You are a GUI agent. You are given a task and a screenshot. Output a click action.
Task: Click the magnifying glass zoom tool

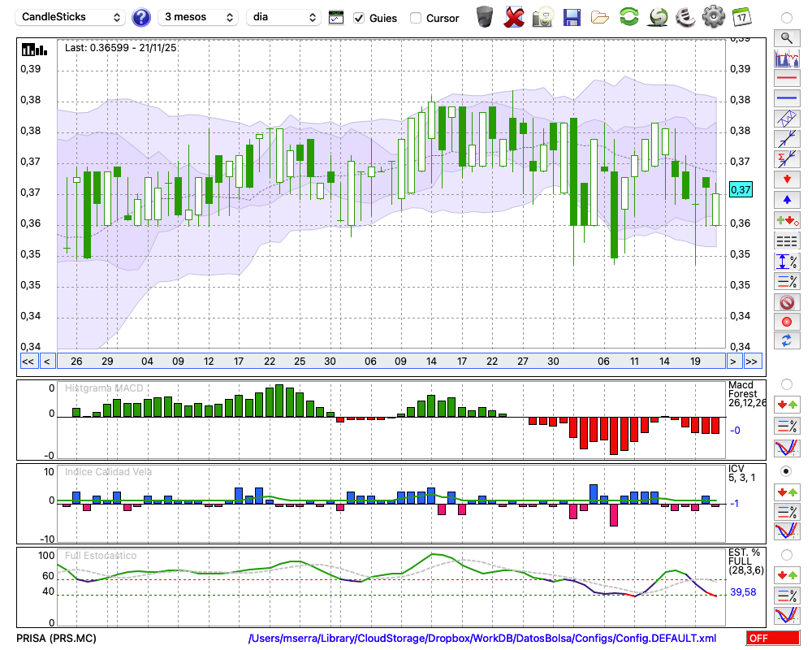(786, 37)
